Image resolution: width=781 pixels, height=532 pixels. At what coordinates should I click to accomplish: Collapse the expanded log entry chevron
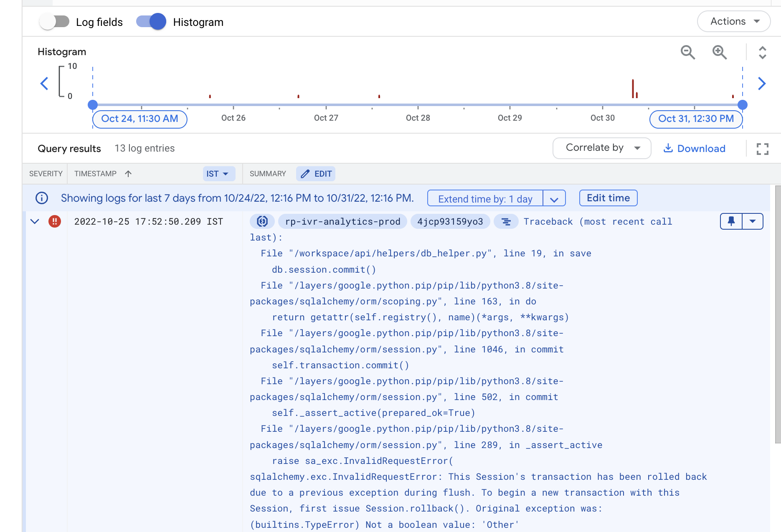click(34, 221)
